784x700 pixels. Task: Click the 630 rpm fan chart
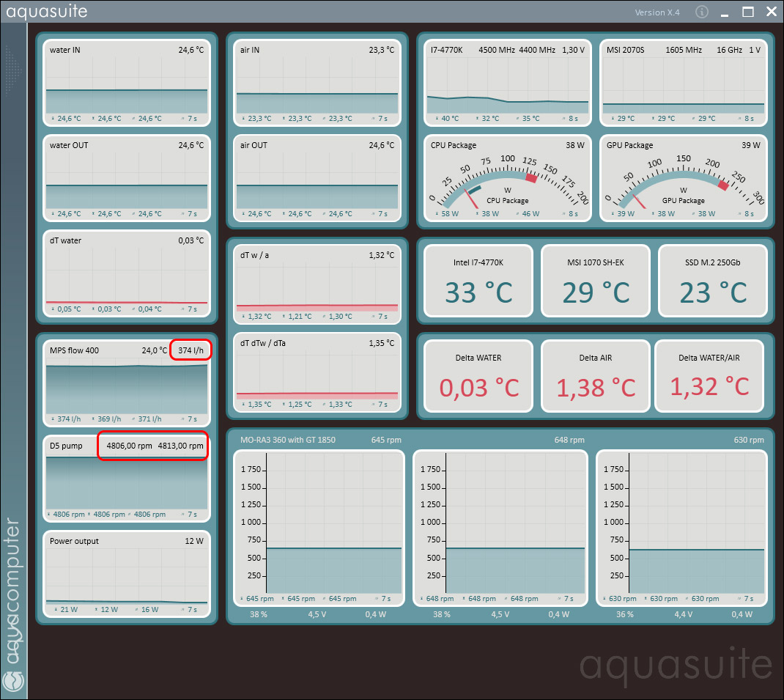pyautogui.click(x=682, y=527)
